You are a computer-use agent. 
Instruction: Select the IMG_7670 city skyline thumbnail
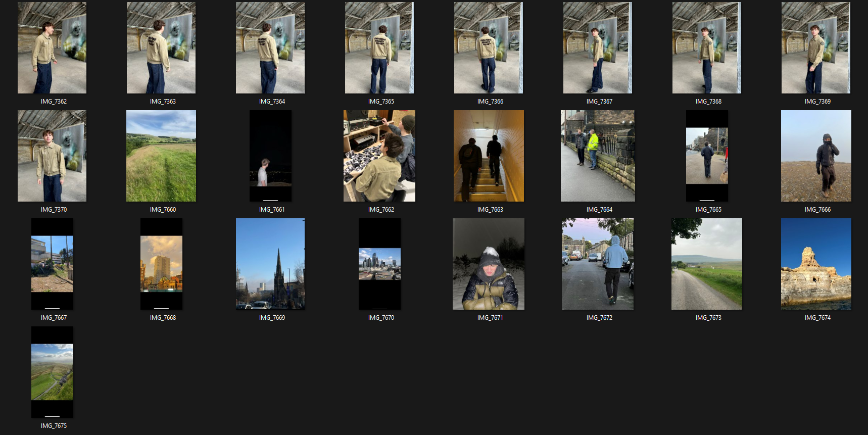(379, 264)
